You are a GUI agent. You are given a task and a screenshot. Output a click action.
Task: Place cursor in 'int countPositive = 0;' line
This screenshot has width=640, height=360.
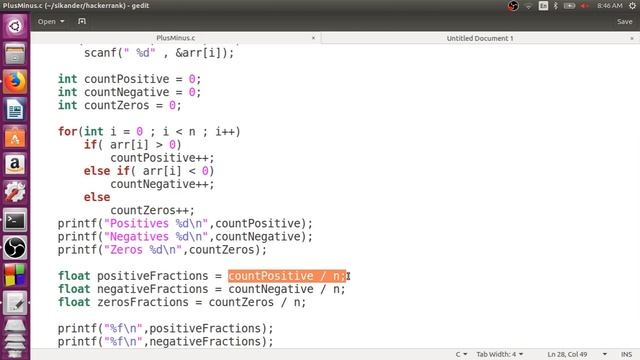[x=129, y=79]
